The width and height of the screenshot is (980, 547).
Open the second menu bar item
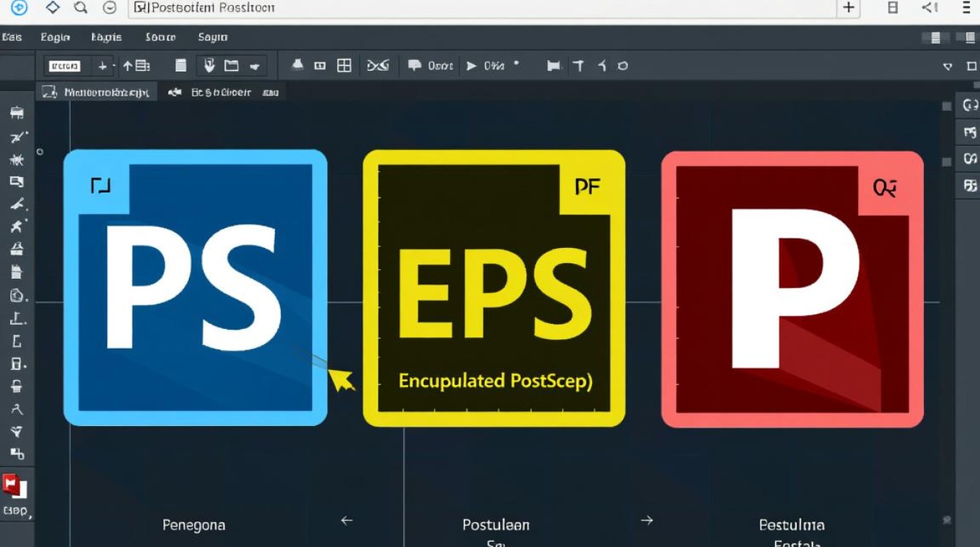(55, 37)
